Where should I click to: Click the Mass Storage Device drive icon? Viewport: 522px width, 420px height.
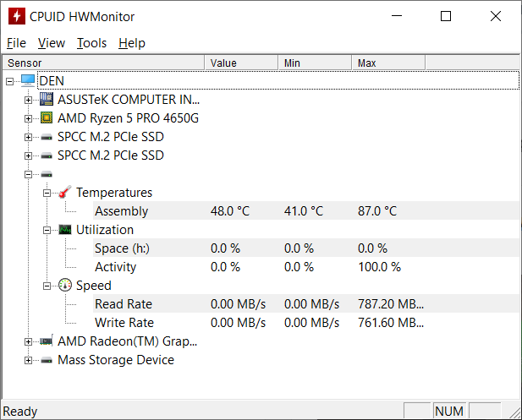coord(47,360)
